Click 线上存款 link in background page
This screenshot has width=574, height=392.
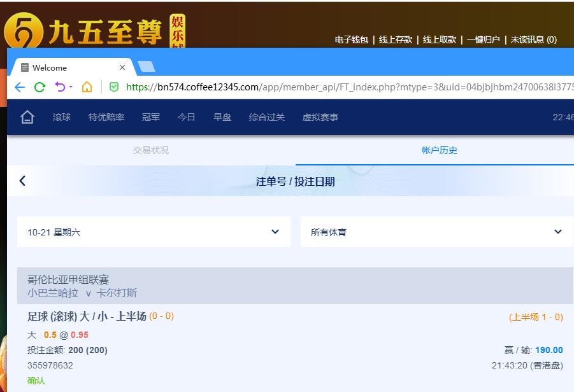[396, 39]
